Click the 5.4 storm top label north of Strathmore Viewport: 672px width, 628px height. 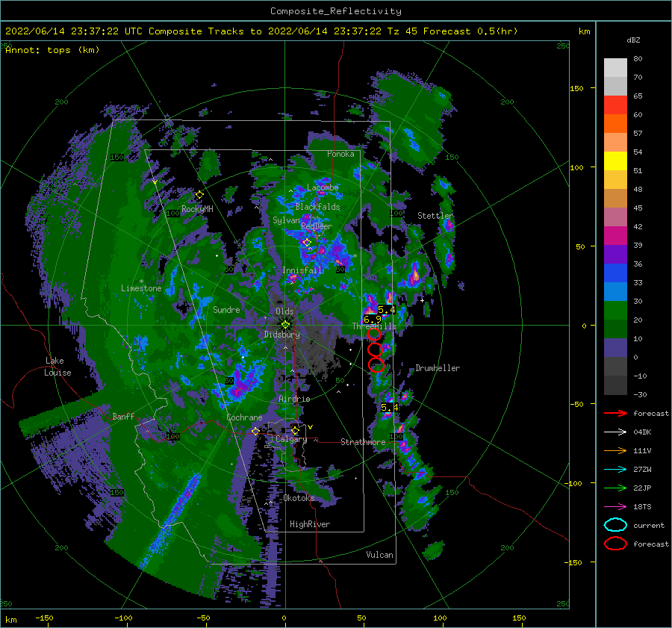pos(390,407)
